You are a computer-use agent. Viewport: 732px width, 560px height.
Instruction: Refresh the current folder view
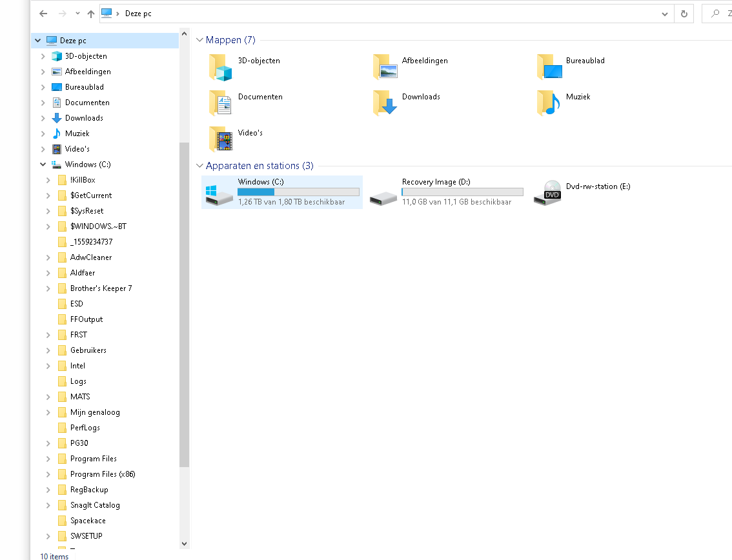pyautogui.click(x=684, y=14)
